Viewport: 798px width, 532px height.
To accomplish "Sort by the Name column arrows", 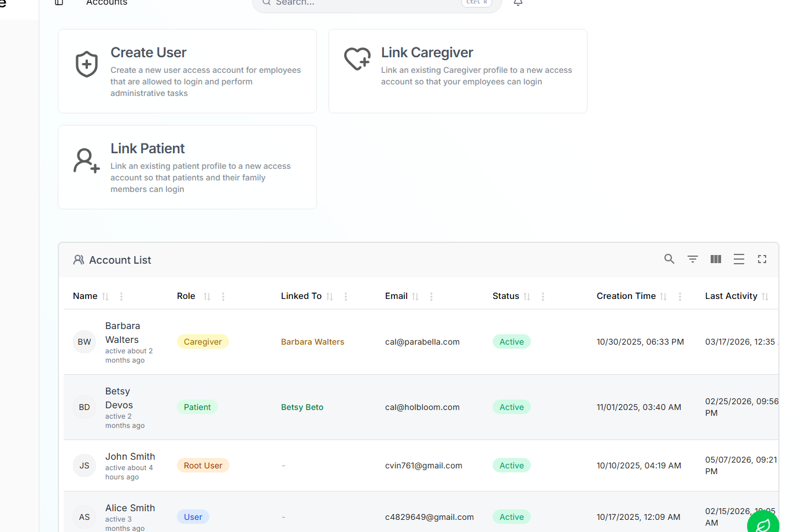I will coord(105,297).
